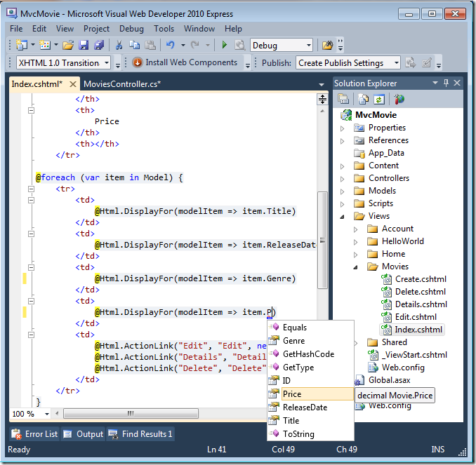Image resolution: width=476 pixels, height=465 pixels.
Task: Click Properties icon in Solution Explorer toolbar
Action: [x=343, y=100]
